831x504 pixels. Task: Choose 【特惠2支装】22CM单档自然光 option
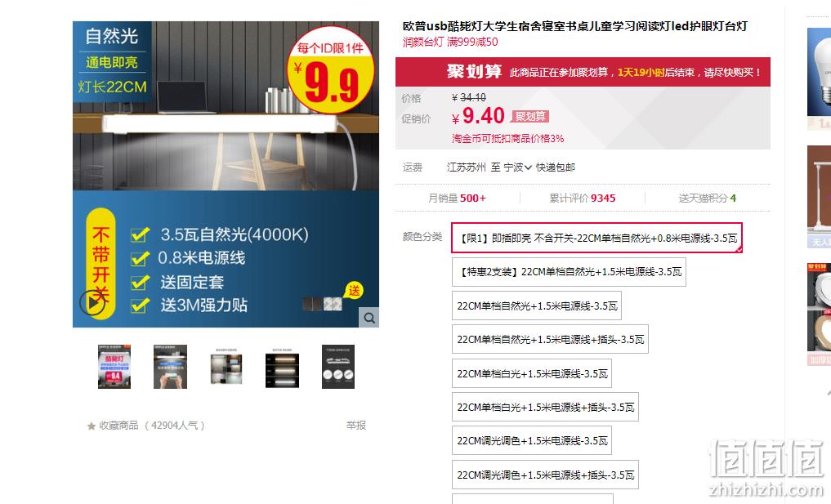(x=569, y=272)
